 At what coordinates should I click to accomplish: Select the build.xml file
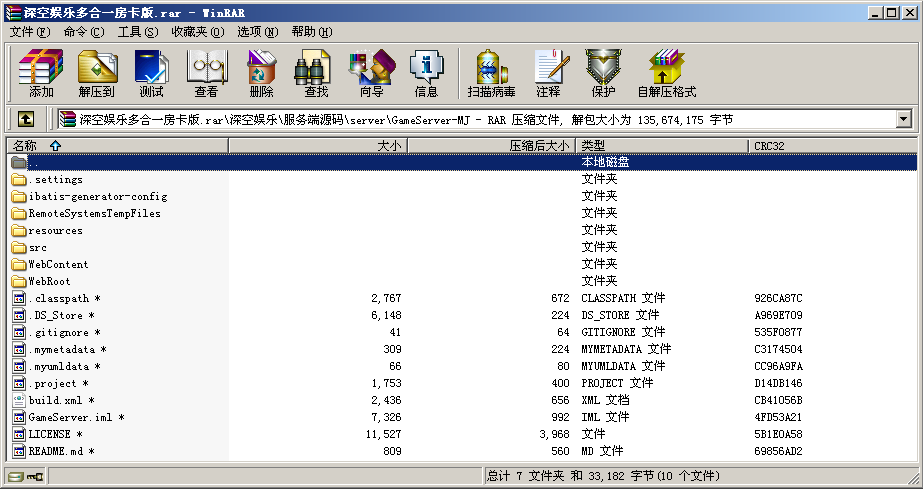pyautogui.click(x=56, y=400)
